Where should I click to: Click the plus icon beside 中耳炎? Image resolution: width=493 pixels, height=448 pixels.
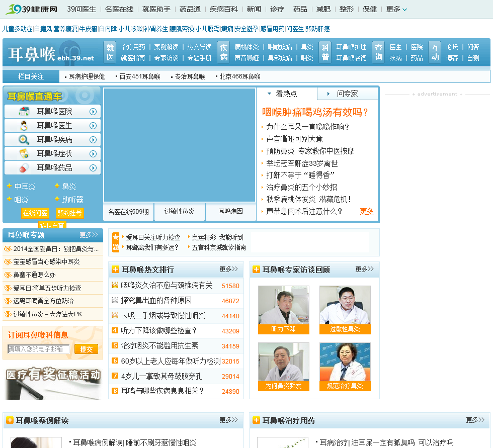point(10,186)
